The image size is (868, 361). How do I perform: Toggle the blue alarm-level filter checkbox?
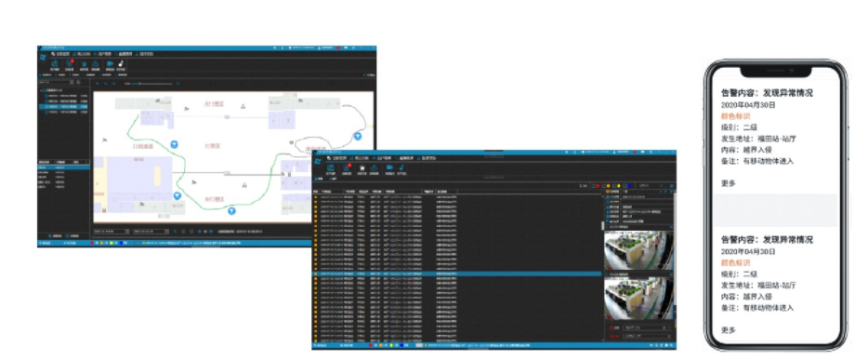click(x=625, y=186)
